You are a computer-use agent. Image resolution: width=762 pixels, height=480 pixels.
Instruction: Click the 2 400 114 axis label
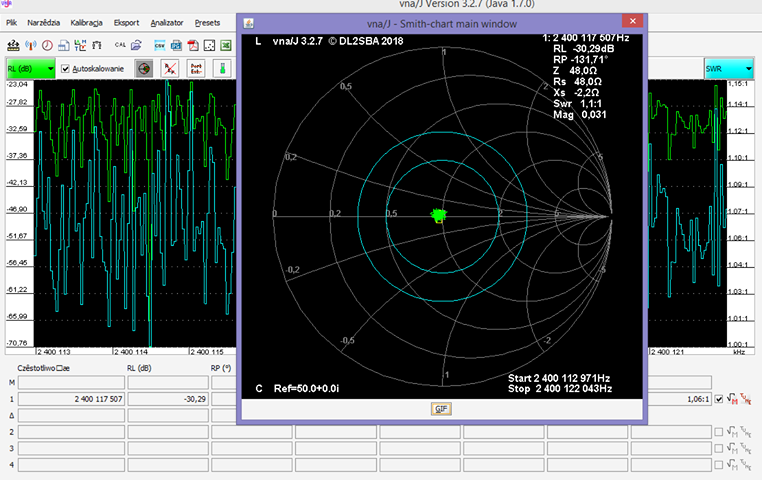click(x=131, y=352)
